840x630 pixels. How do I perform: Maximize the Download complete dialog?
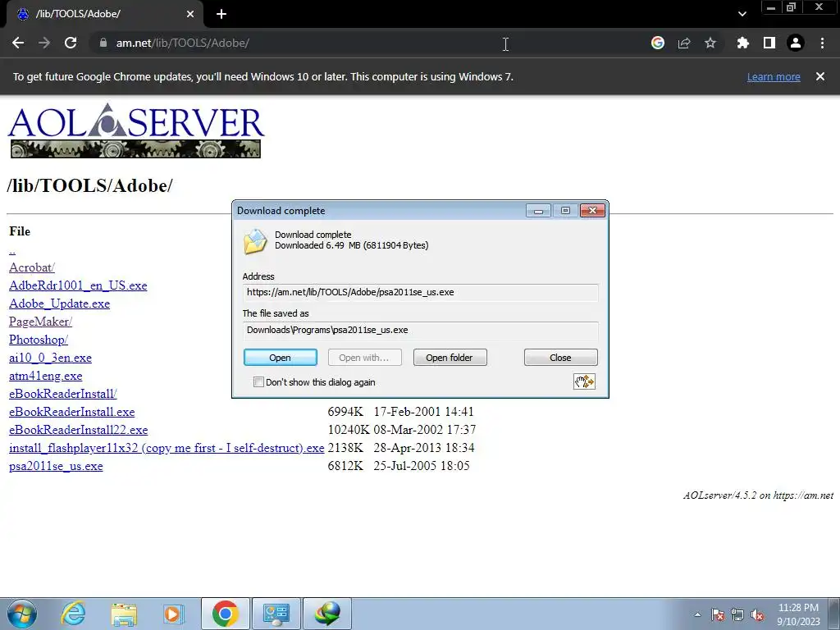[565, 211]
